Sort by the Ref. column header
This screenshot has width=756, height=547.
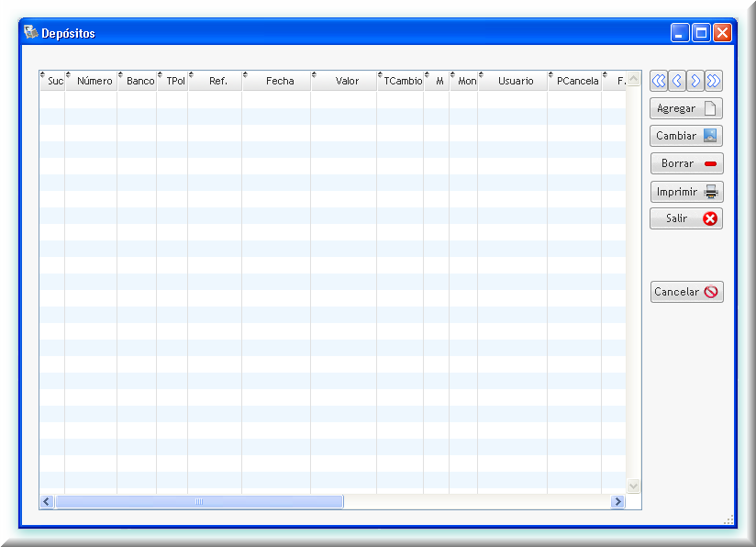(215, 81)
